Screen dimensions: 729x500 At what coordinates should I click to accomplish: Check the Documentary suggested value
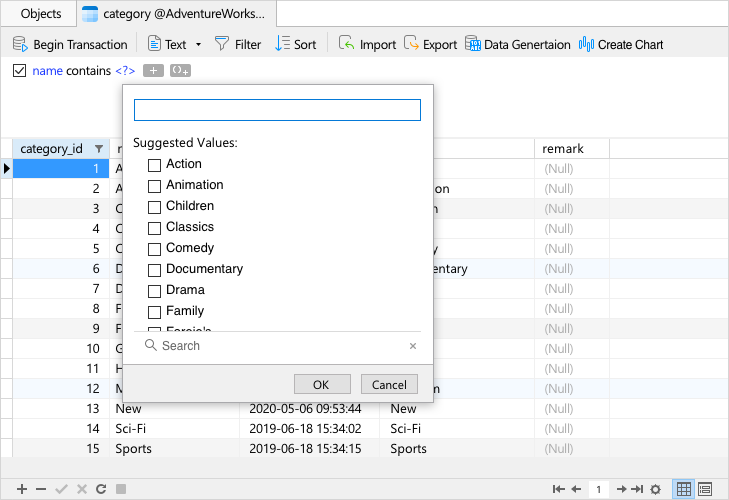(154, 270)
